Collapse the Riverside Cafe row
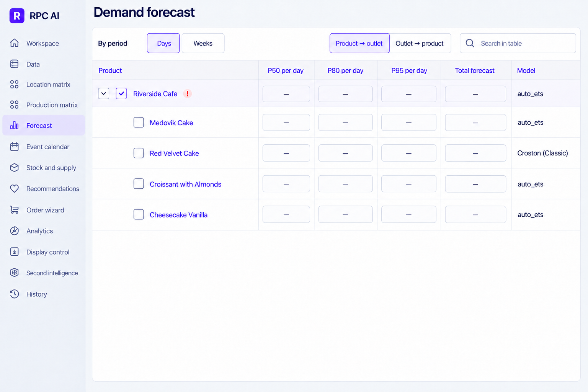This screenshot has height=392, width=588. 104,93
